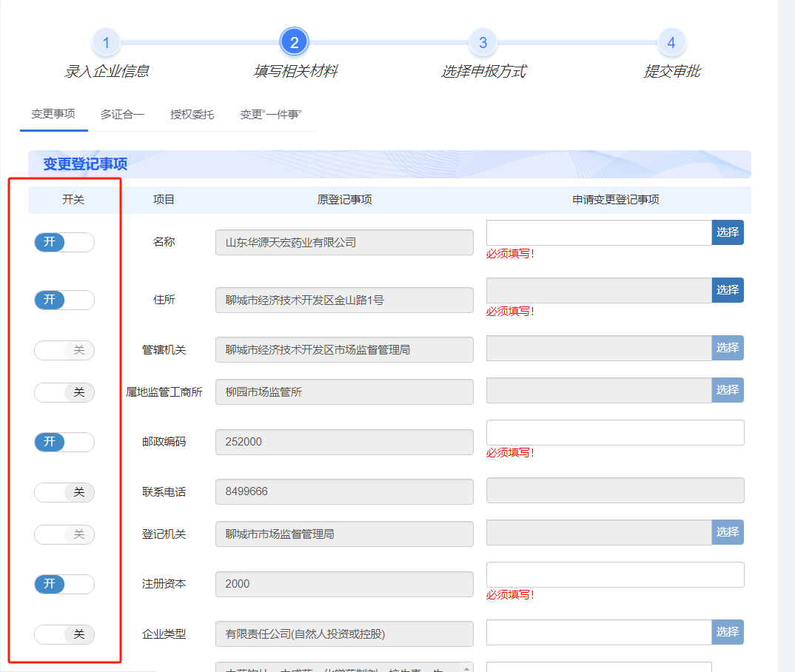Switch to the 多证合一 tab
This screenshot has width=795, height=672.
pos(121,116)
